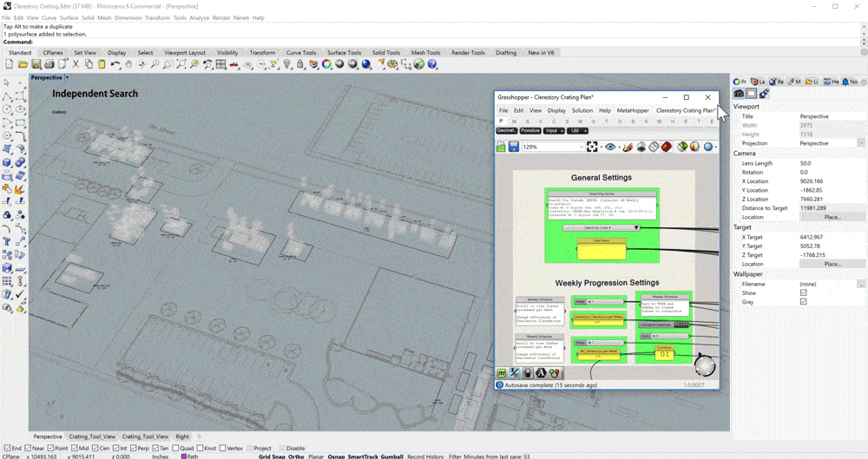Toggle the End osnap checkbox
This screenshot has width=868, height=459.
(7, 448)
